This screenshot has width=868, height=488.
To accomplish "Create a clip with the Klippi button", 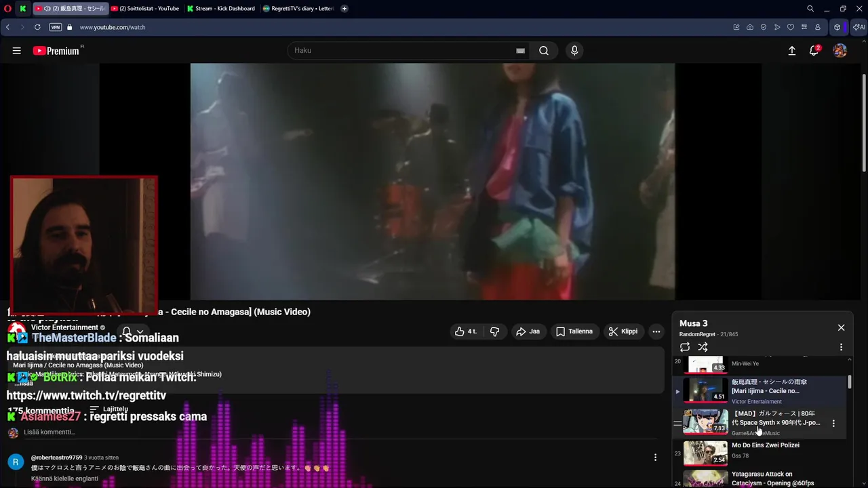I will click(x=623, y=331).
